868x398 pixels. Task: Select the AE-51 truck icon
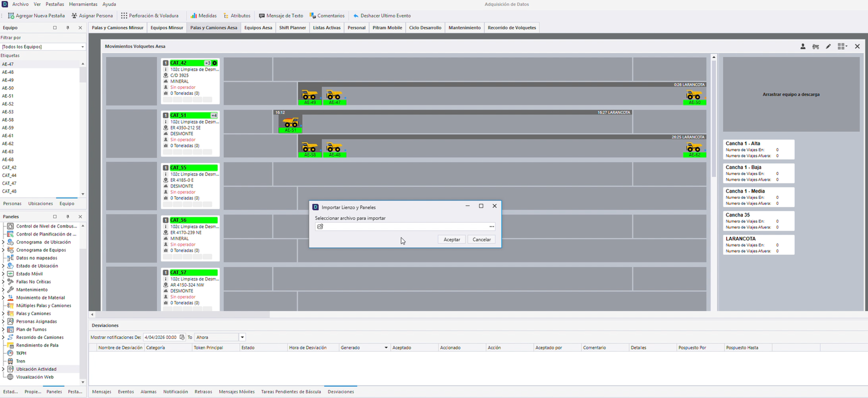290,123
